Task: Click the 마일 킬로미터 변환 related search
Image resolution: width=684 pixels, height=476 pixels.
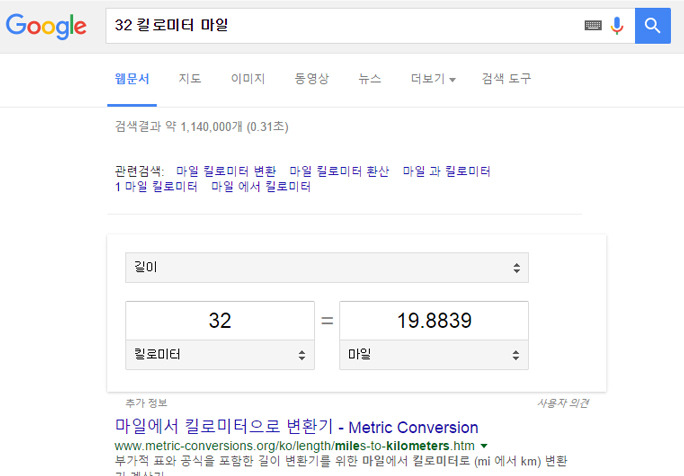Action: click(226, 171)
